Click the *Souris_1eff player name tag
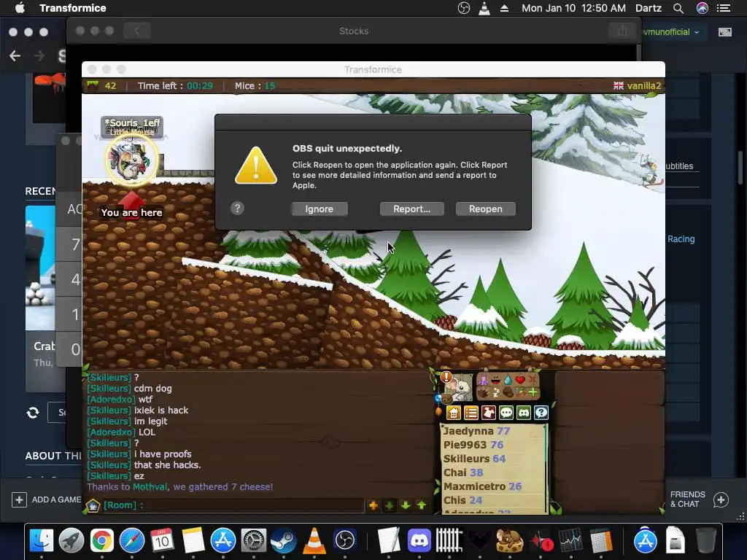Viewport: 747px width, 560px height. click(132, 122)
